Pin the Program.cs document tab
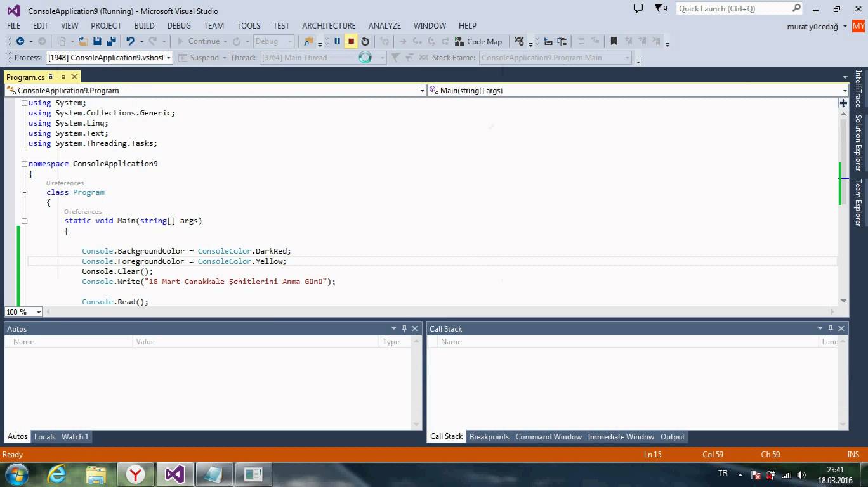 63,76
